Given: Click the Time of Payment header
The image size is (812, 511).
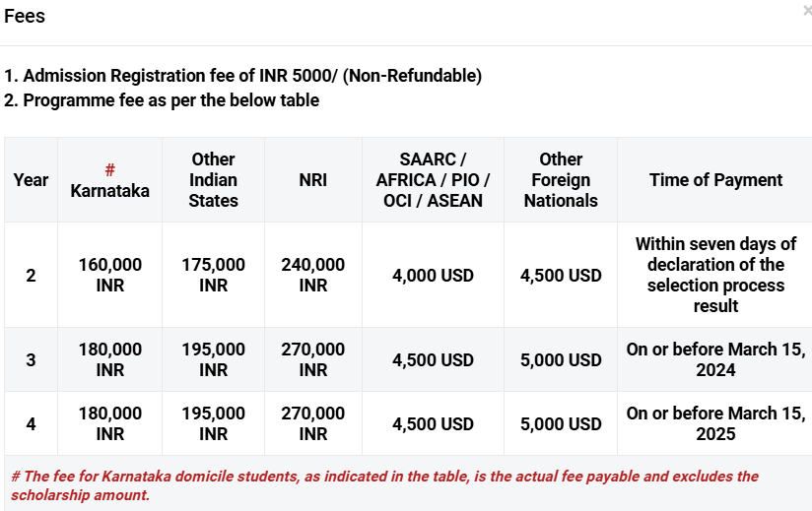Looking at the screenshot, I should [715, 180].
